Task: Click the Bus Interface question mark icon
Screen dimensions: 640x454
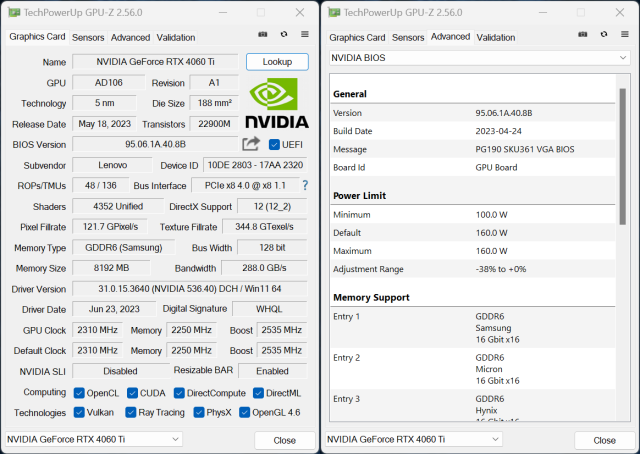Action: tap(305, 186)
